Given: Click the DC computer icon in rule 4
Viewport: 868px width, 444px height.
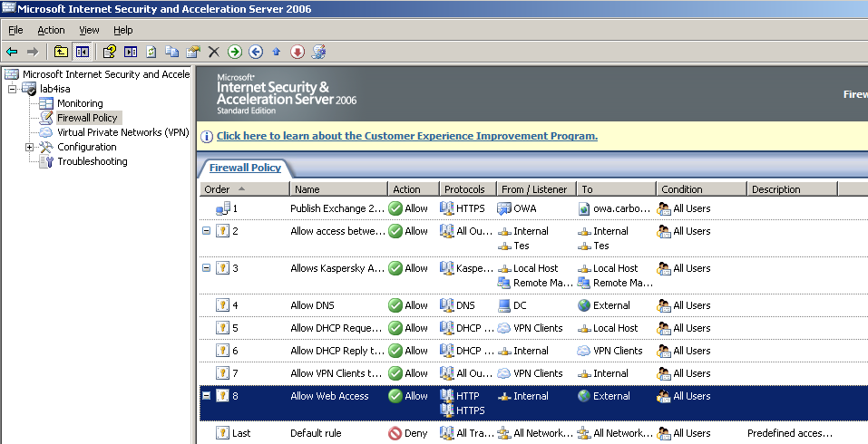Looking at the screenshot, I should (503, 305).
